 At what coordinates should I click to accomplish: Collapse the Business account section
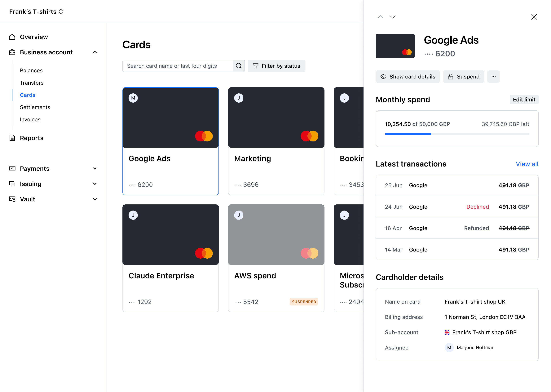(x=95, y=52)
